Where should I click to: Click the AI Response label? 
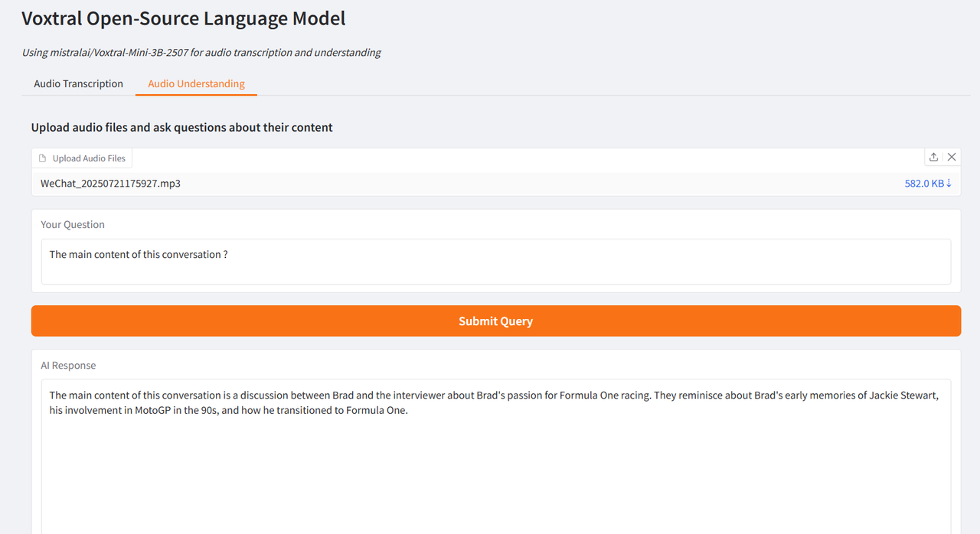(68, 366)
